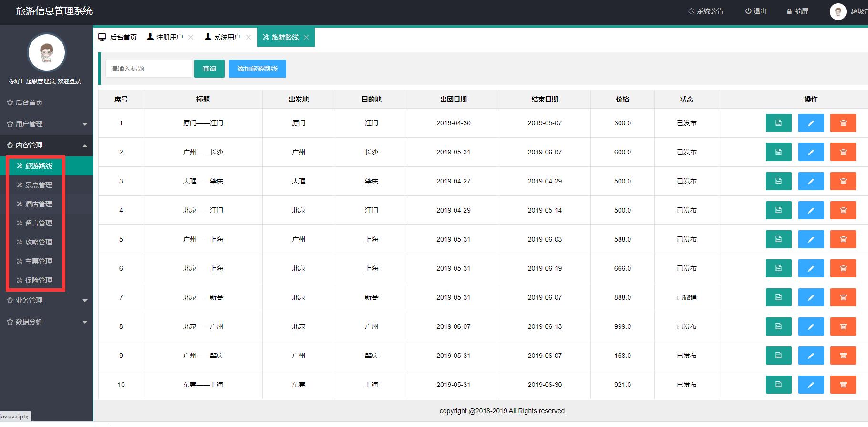868x427 pixels.
Task: Expand the 数据分析 sidebar menu
Action: pos(46,322)
